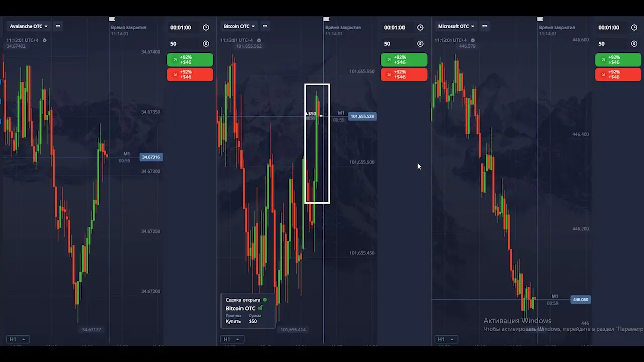644x362 pixels.
Task: Open the three-dot menu beside Bitcoin OTC
Action: tap(265, 26)
